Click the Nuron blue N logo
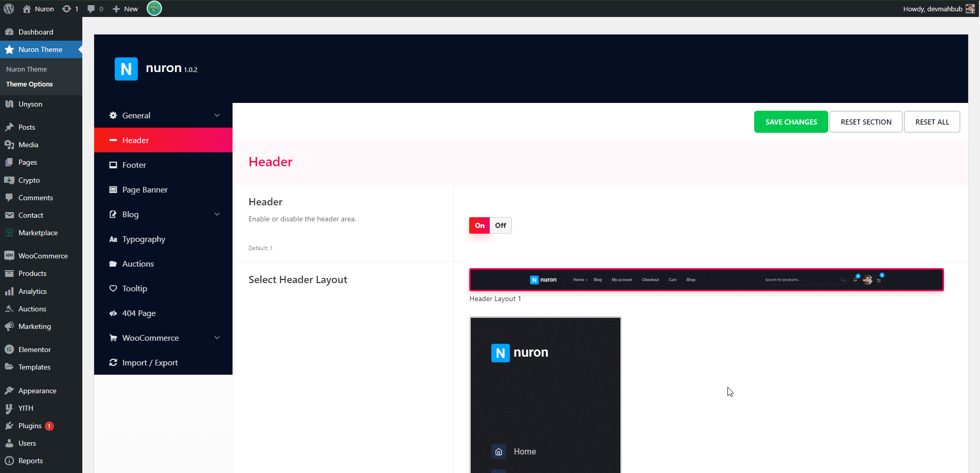Screen dimensions: 980x473 tap(126, 69)
